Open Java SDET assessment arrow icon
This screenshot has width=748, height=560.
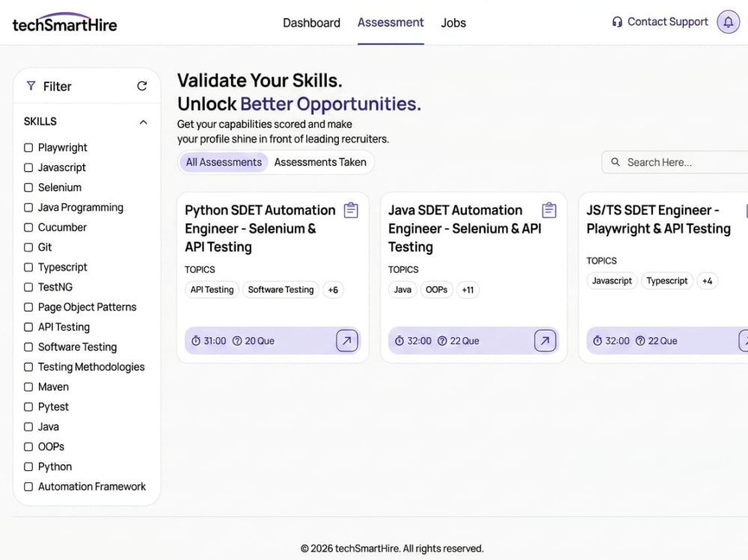coord(545,341)
